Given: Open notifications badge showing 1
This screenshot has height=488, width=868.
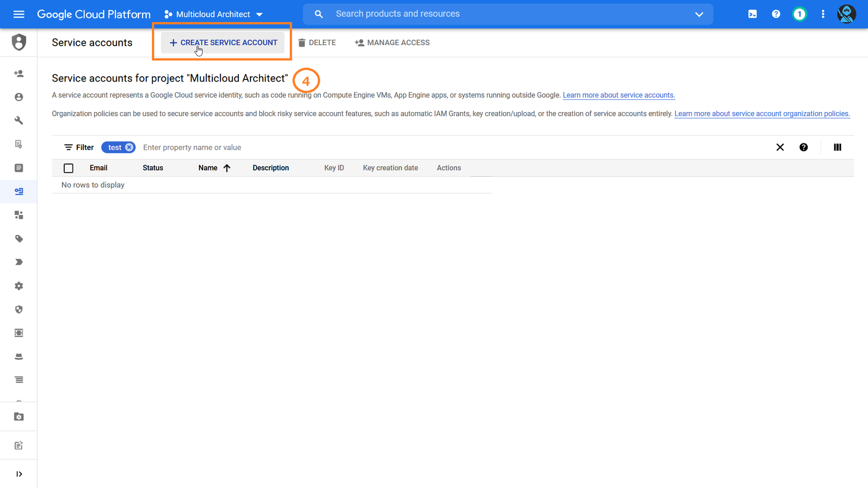Looking at the screenshot, I should click(x=800, y=14).
